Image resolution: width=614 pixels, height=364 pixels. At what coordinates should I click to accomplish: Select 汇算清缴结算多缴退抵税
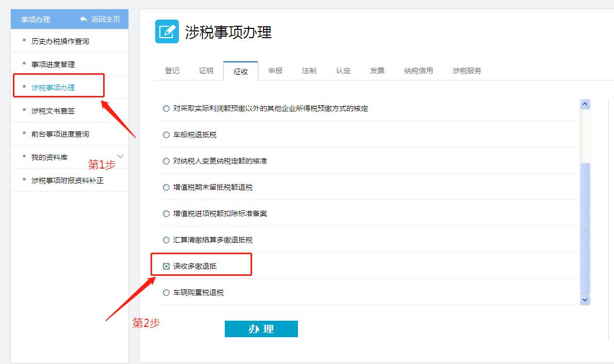pyautogui.click(x=166, y=239)
